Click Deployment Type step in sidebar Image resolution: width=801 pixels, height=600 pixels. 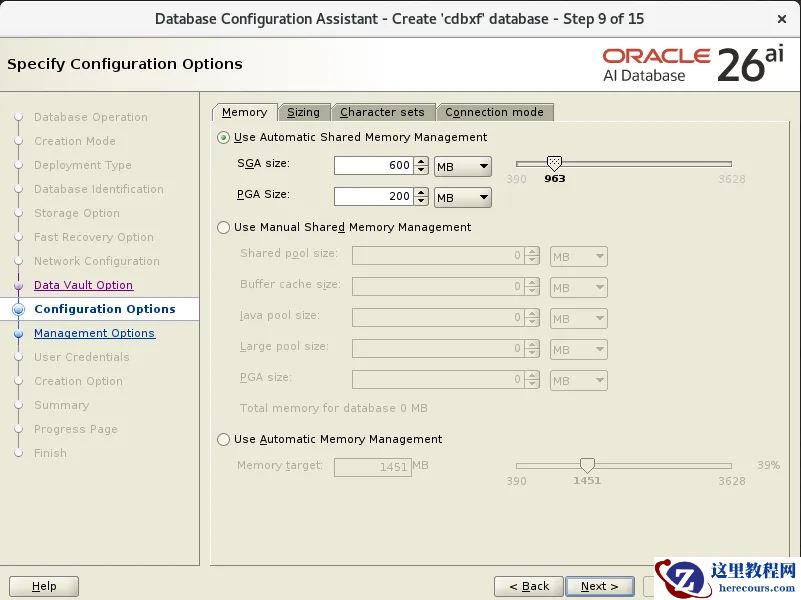pos(83,165)
